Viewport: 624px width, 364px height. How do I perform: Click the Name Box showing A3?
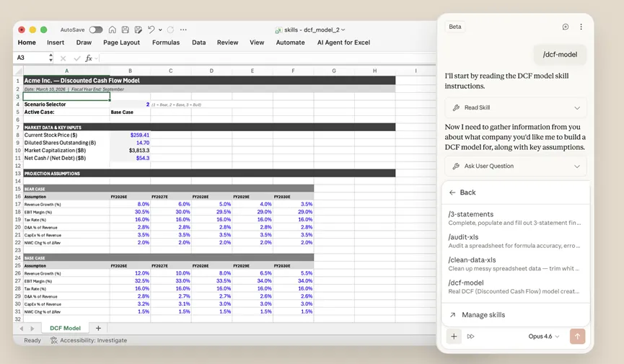click(x=30, y=58)
